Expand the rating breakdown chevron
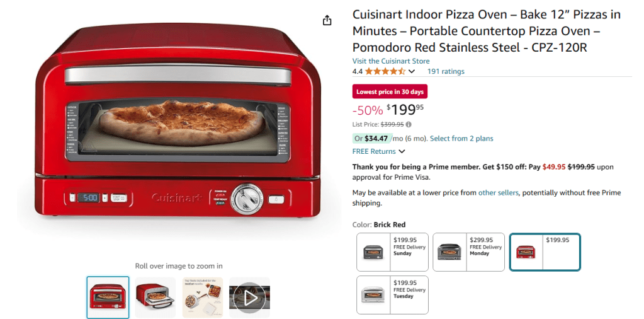The image size is (644, 319). tap(412, 72)
